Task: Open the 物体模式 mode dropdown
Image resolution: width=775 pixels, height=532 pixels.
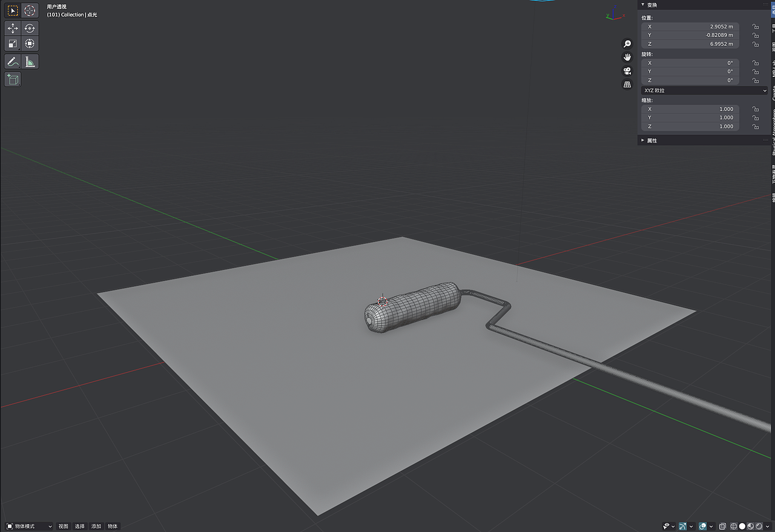Action: point(29,527)
